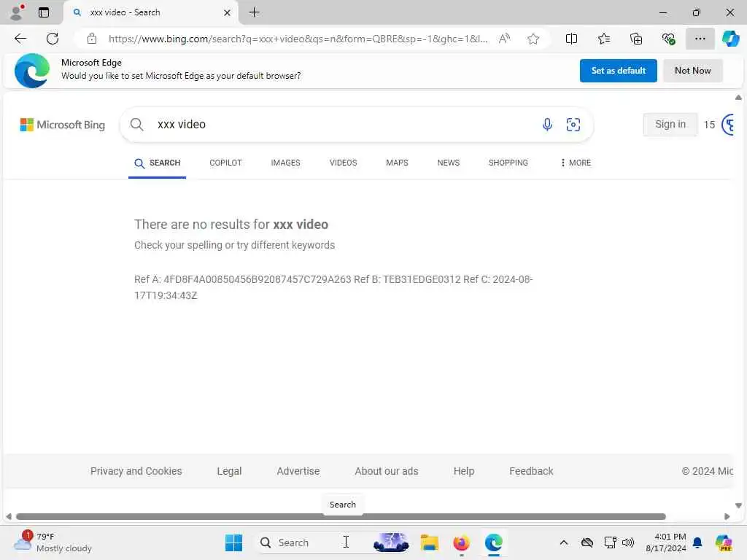Open network display tray icon
The height and width of the screenshot is (560, 747).
tap(610, 542)
